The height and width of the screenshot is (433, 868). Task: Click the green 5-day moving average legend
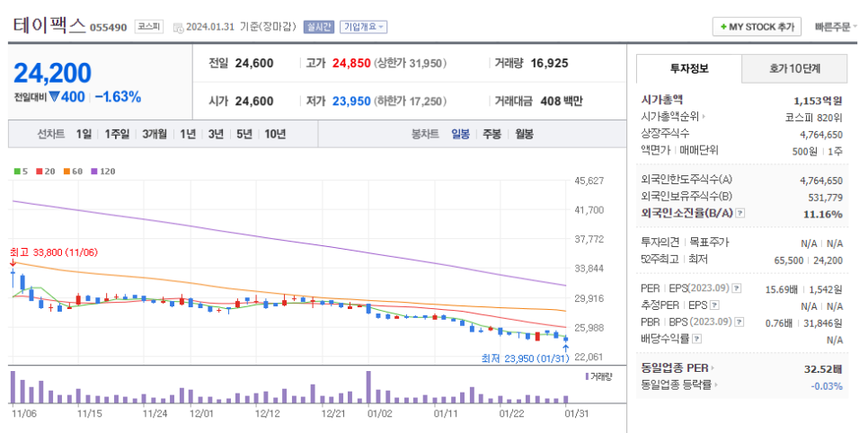click(x=20, y=172)
